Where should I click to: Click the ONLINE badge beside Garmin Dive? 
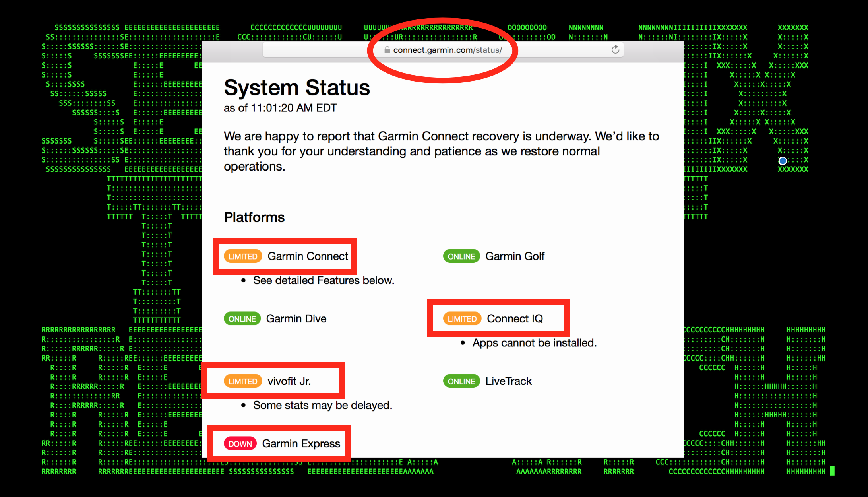[242, 319]
